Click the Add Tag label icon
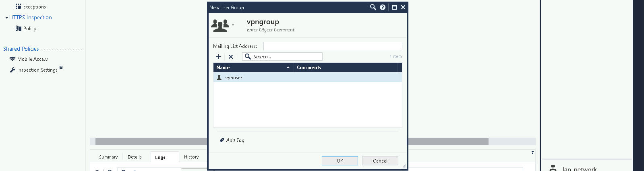Viewport: 644px width, 171px height. (x=222, y=140)
